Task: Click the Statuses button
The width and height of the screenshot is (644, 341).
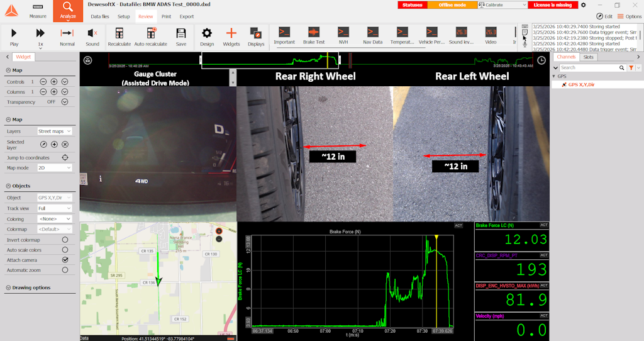Action: tap(413, 5)
